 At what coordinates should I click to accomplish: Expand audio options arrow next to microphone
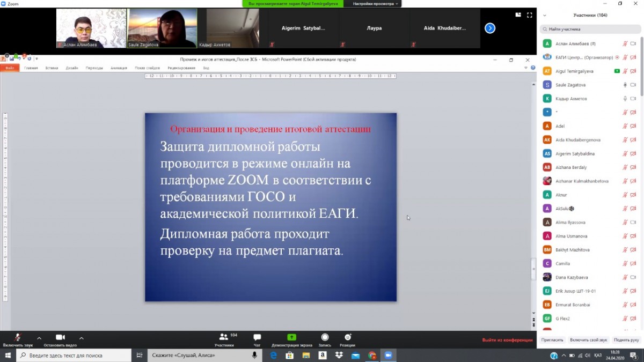coord(39,338)
